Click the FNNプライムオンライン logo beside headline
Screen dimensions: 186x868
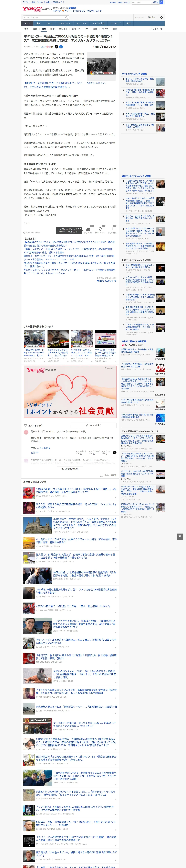[104, 47]
